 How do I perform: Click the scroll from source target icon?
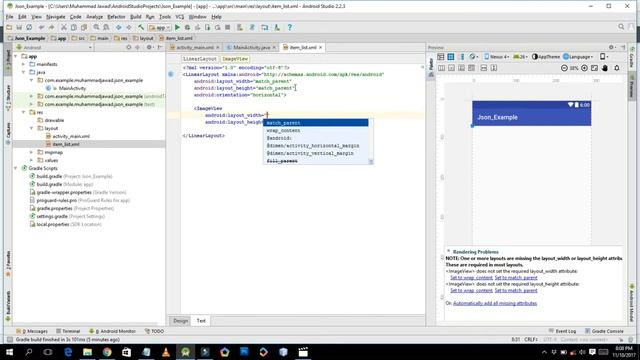pos(129,47)
